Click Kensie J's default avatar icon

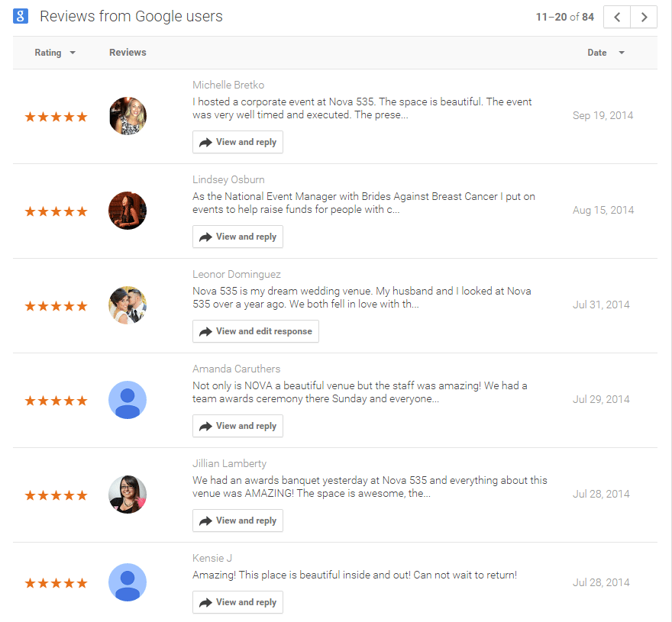coord(128,582)
